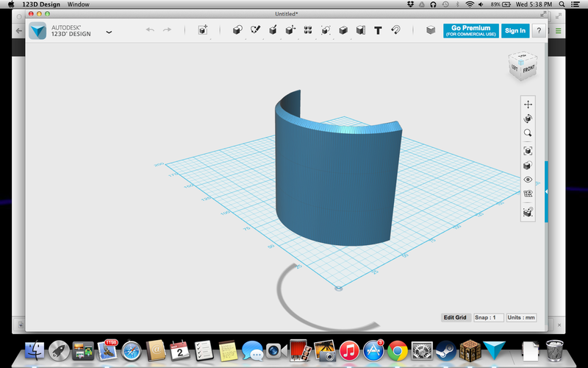This screenshot has height=368, width=588.
Task: Open the Trash in the Dock
Action: pos(555,350)
